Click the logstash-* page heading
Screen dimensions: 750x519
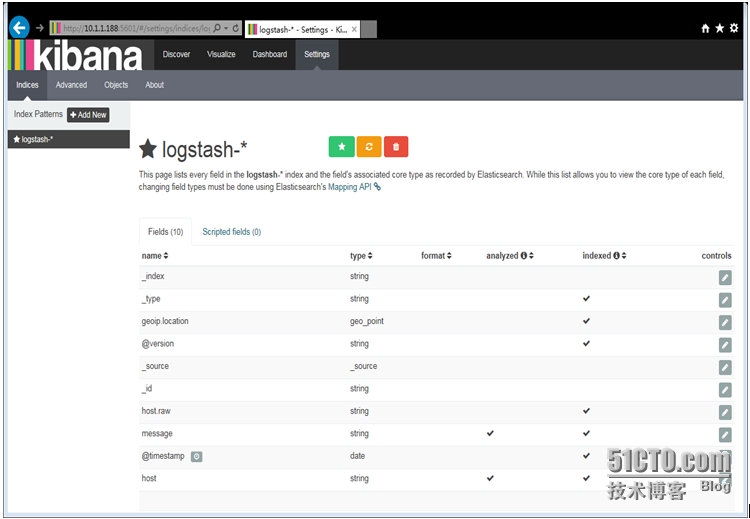[193, 149]
